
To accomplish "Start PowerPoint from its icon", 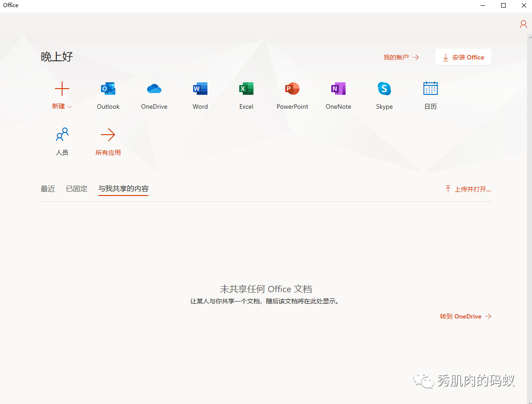I will [292, 89].
